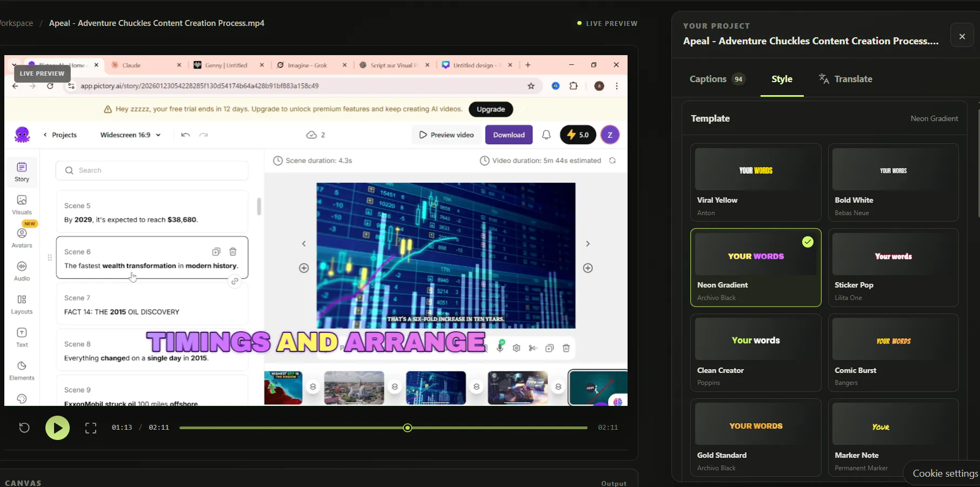Open the Avatars sidebar panel
The width and height of the screenshot is (980, 487).
(22, 238)
